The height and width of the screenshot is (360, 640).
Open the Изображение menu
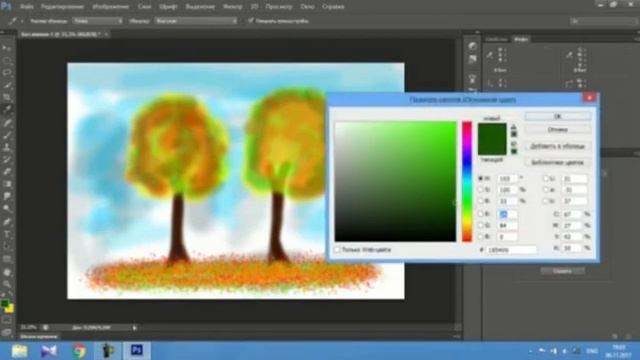pyautogui.click(x=111, y=7)
